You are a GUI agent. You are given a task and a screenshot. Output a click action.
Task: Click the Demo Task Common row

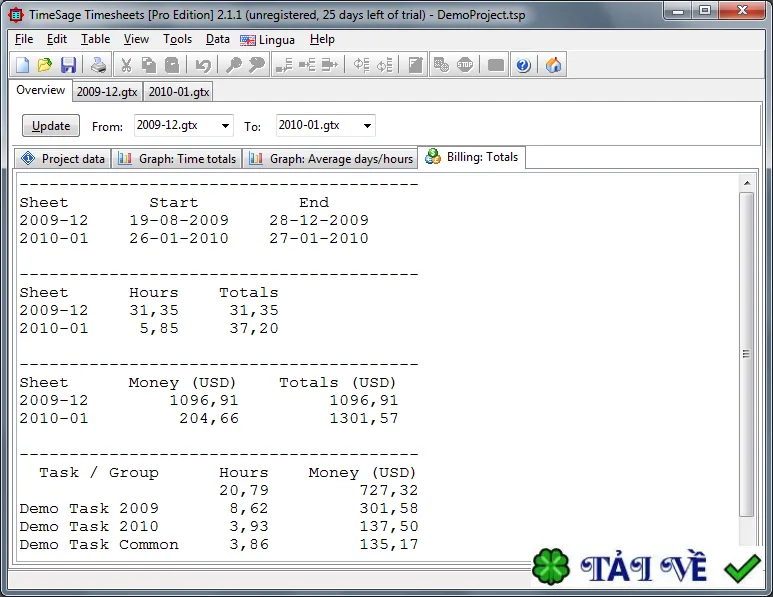218,544
